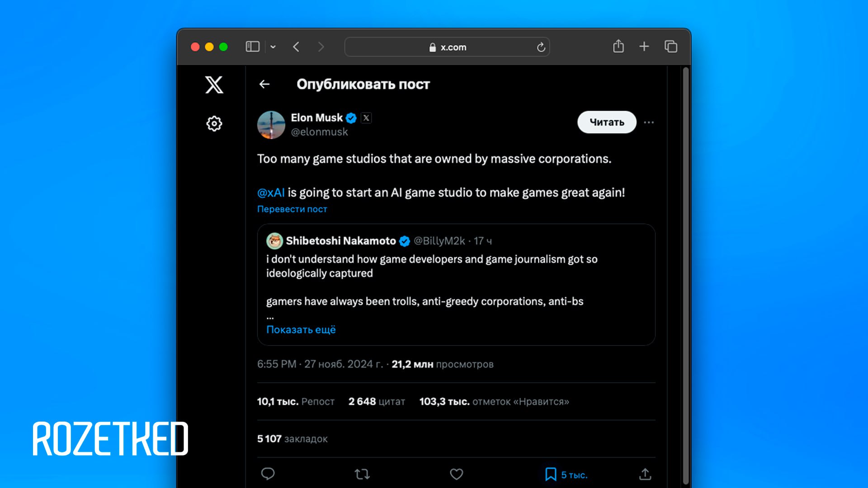This screenshot has height=488, width=868.
Task: Show the tab overview in Safari
Action: pos(671,47)
